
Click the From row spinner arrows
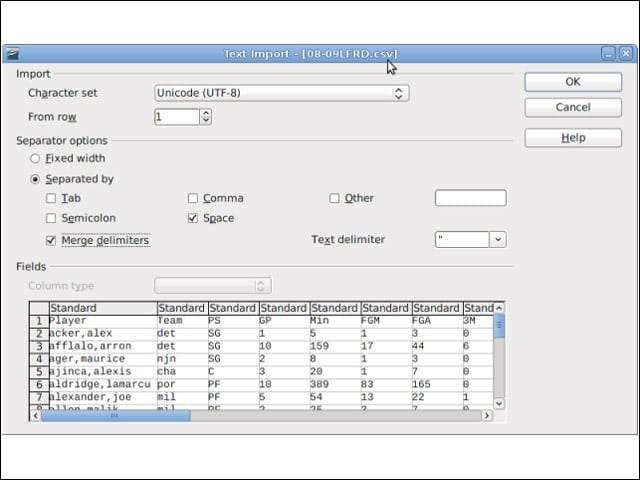(206, 117)
